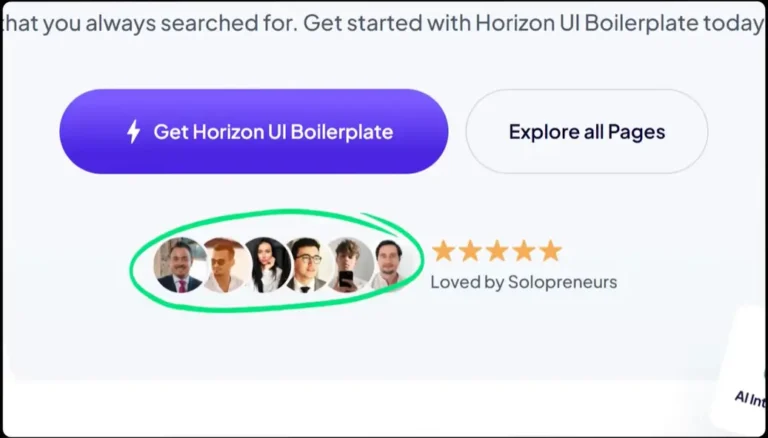Click the second orange rating star
This screenshot has height=438, width=768.
(x=470, y=251)
